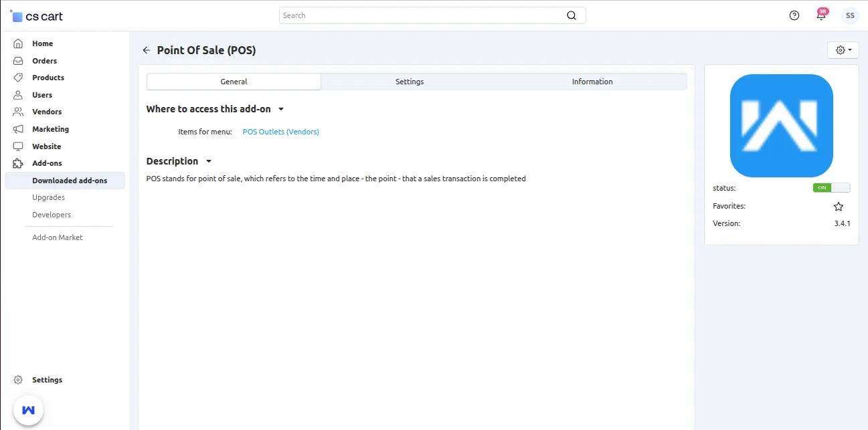Click the Settings gear icon in sidebar
The width and height of the screenshot is (868, 430).
tap(18, 380)
